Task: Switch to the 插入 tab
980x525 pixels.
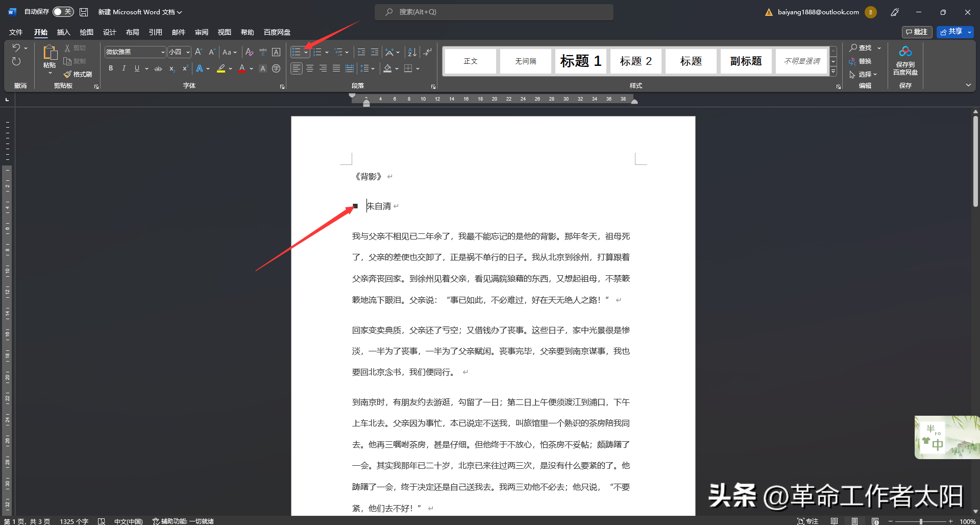Action: click(64, 32)
